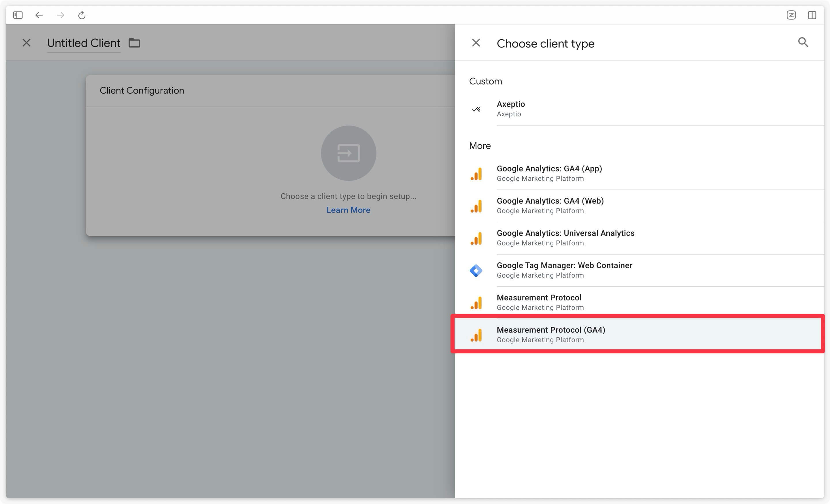Search client types with the magnifier icon
This screenshot has width=830, height=504.
click(803, 42)
